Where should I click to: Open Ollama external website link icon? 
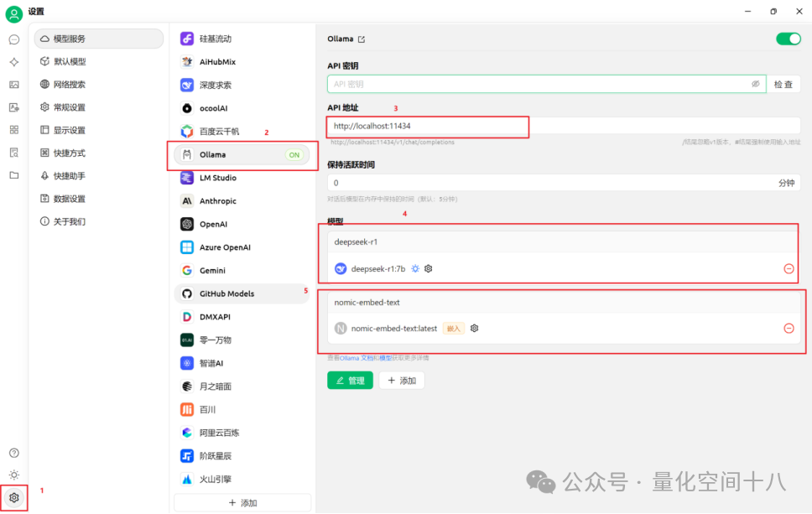pyautogui.click(x=362, y=39)
